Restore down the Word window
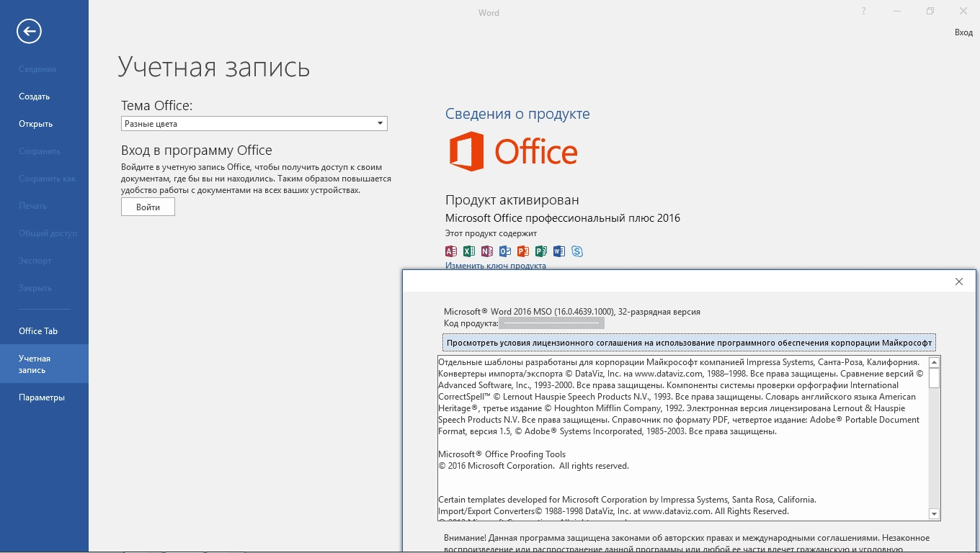The height and width of the screenshot is (553, 980). pyautogui.click(x=930, y=12)
